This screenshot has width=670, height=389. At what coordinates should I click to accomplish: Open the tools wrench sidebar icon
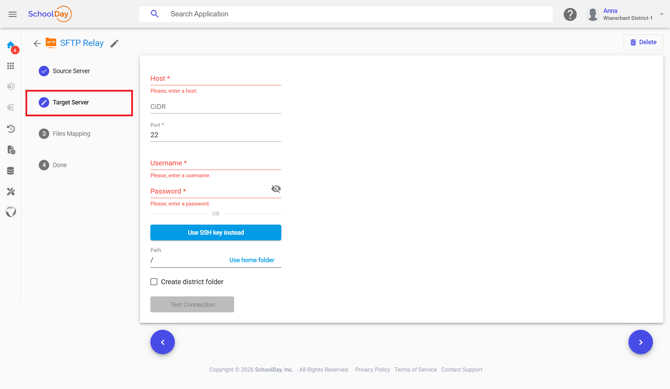(11, 192)
